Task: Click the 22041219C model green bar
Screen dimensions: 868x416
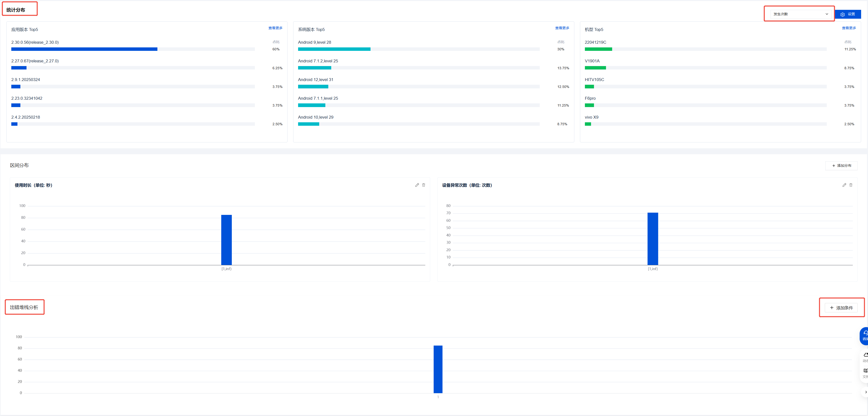Action: coord(598,49)
